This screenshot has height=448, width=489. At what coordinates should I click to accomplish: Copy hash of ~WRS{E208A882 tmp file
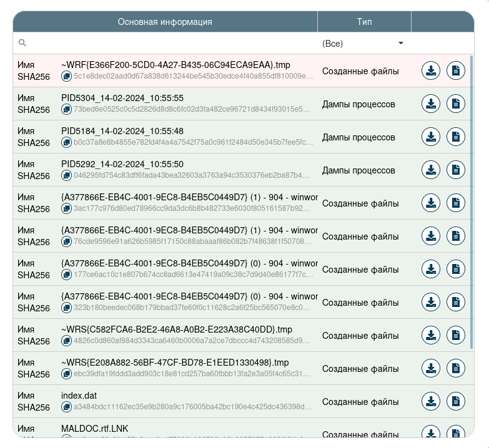(x=66, y=374)
